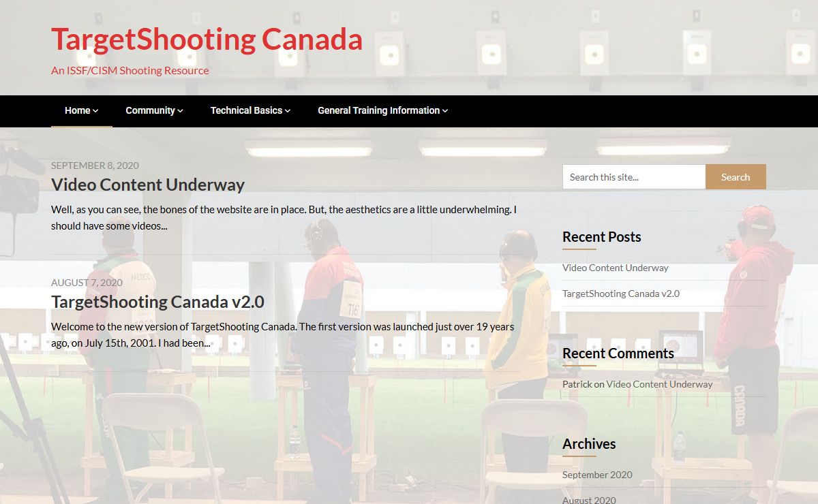
Task: Open the Technical Basics menu
Action: pyautogui.click(x=250, y=110)
